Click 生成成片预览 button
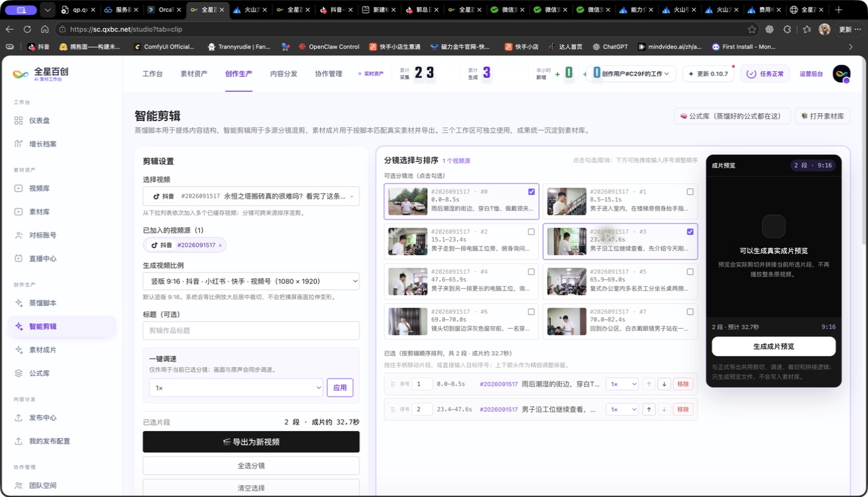 coord(773,346)
